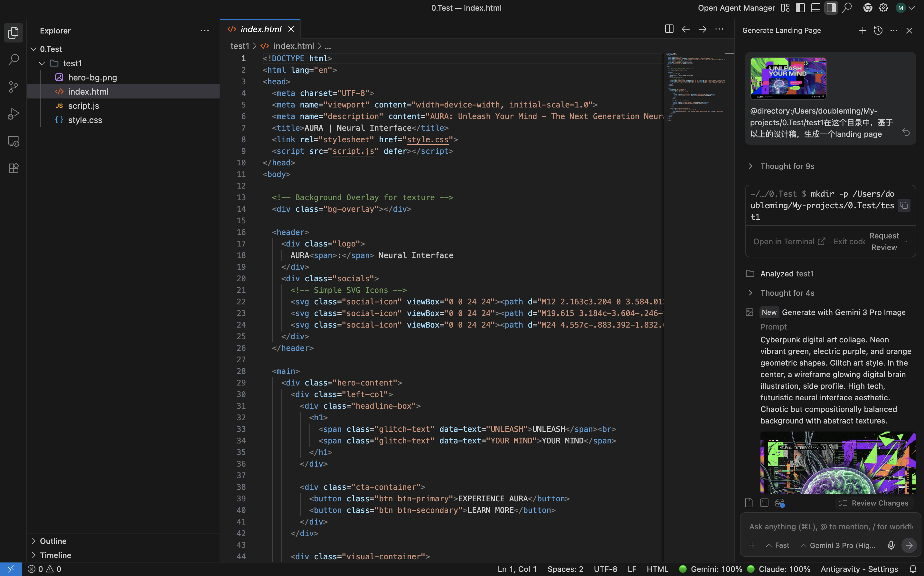The height and width of the screenshot is (576, 924).
Task: Open the Extensions view
Action: [x=13, y=168]
